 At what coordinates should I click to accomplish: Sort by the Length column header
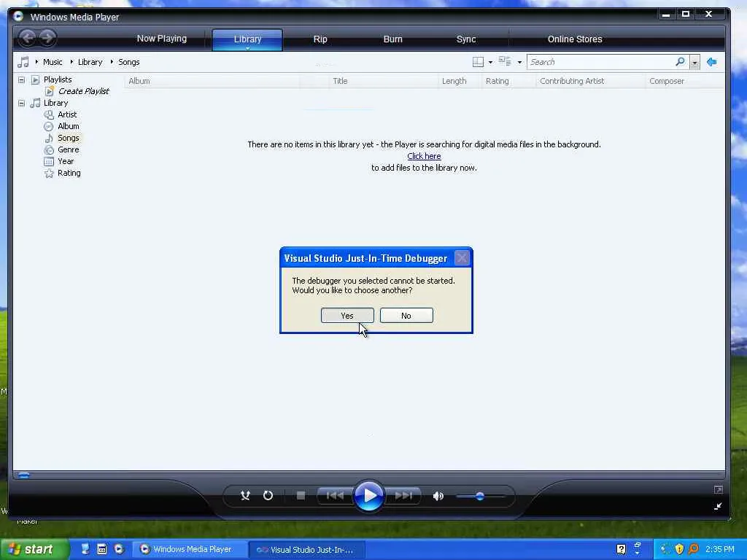460,81
